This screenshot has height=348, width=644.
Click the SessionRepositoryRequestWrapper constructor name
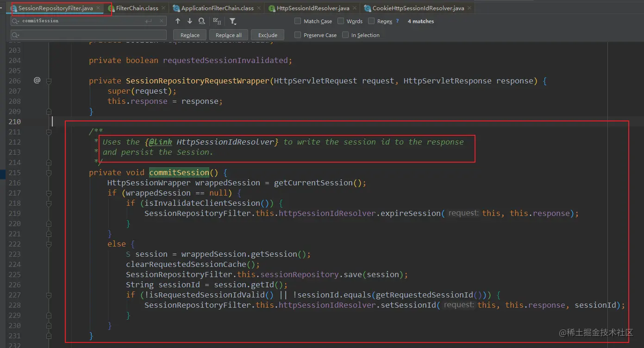pyautogui.click(x=198, y=81)
